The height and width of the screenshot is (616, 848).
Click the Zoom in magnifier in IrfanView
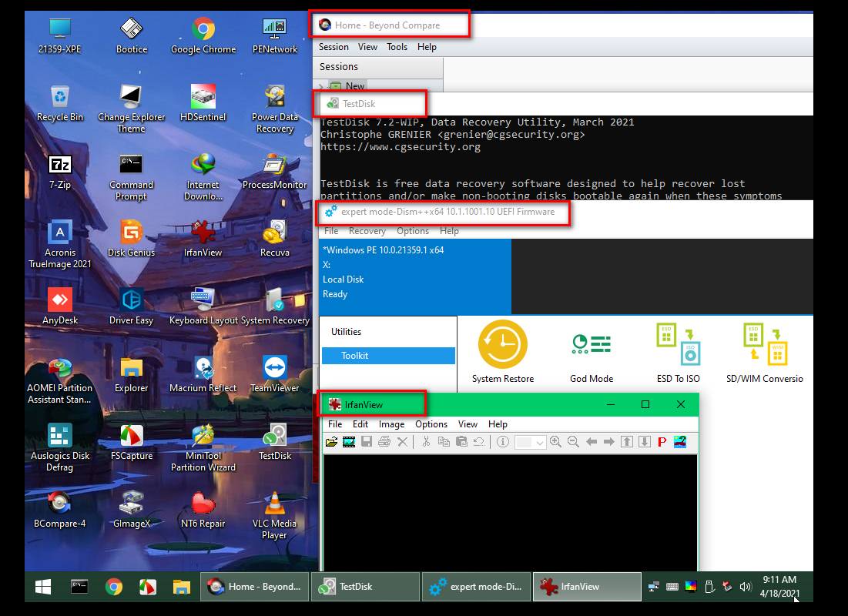click(555, 442)
